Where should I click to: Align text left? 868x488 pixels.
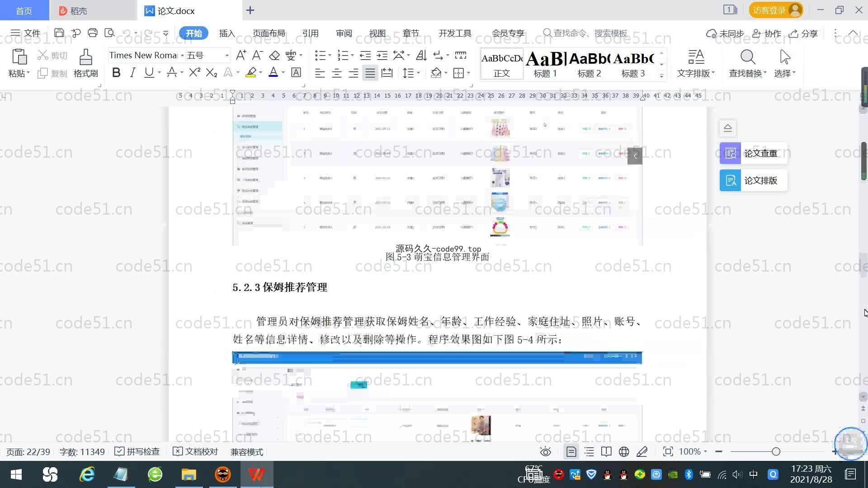click(320, 73)
